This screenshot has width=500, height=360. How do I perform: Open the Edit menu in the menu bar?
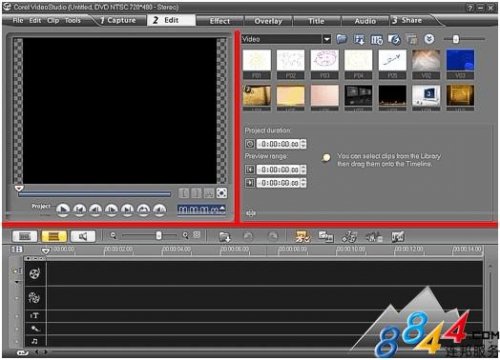click(x=35, y=21)
